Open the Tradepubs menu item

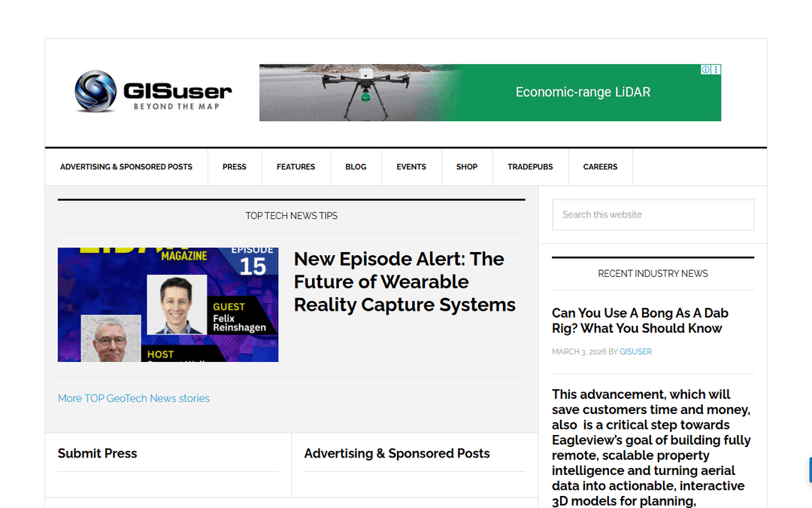click(x=530, y=167)
